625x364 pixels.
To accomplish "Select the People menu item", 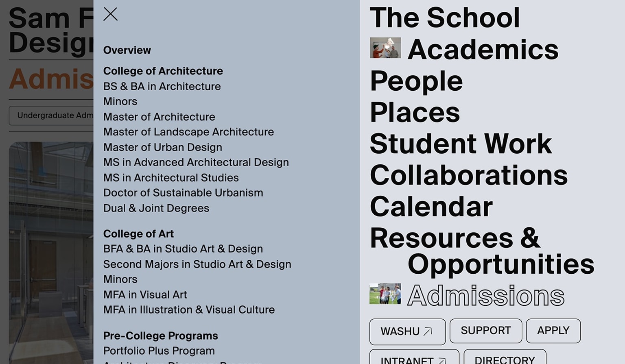I will coord(416,81).
